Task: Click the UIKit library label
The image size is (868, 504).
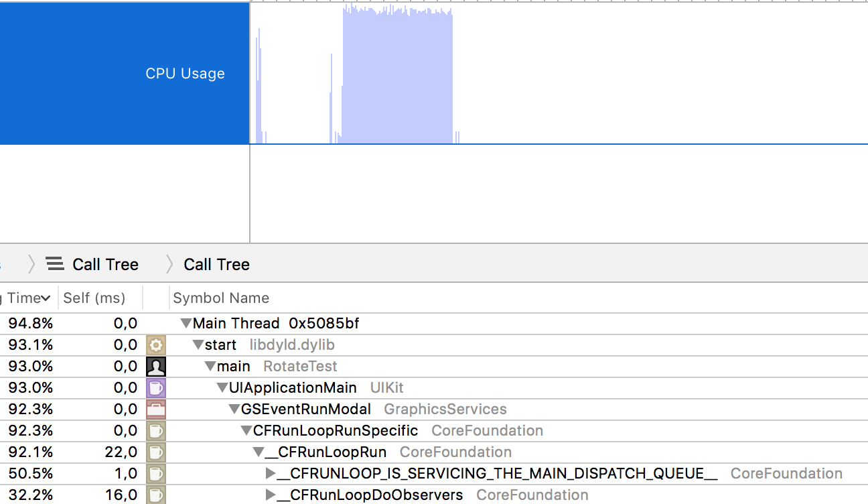Action: point(387,388)
